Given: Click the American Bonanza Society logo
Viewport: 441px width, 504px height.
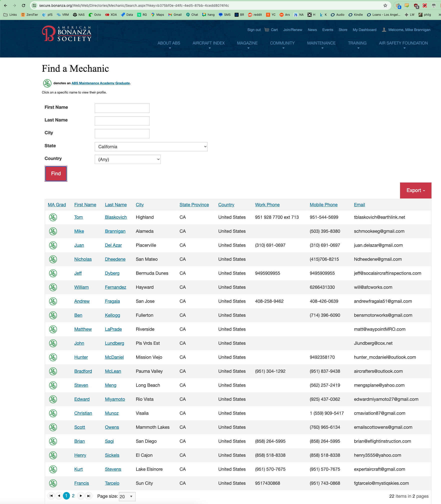Looking at the screenshot, I should 67,34.
